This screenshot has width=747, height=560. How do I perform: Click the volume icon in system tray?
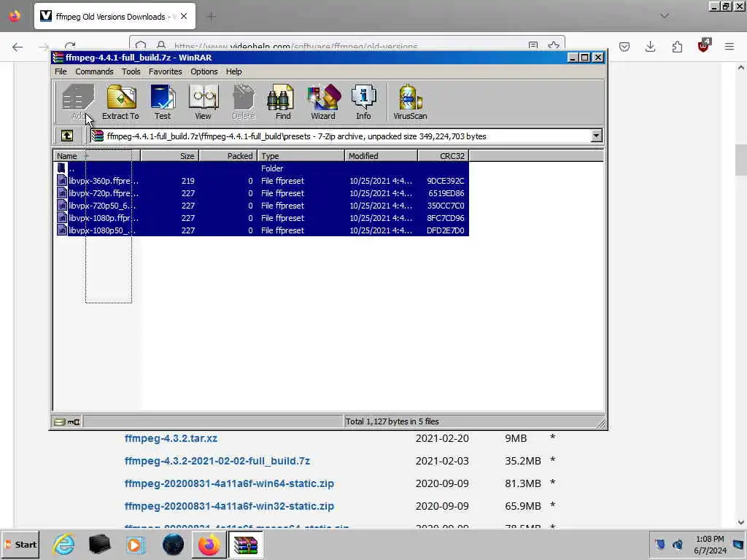coord(678,544)
